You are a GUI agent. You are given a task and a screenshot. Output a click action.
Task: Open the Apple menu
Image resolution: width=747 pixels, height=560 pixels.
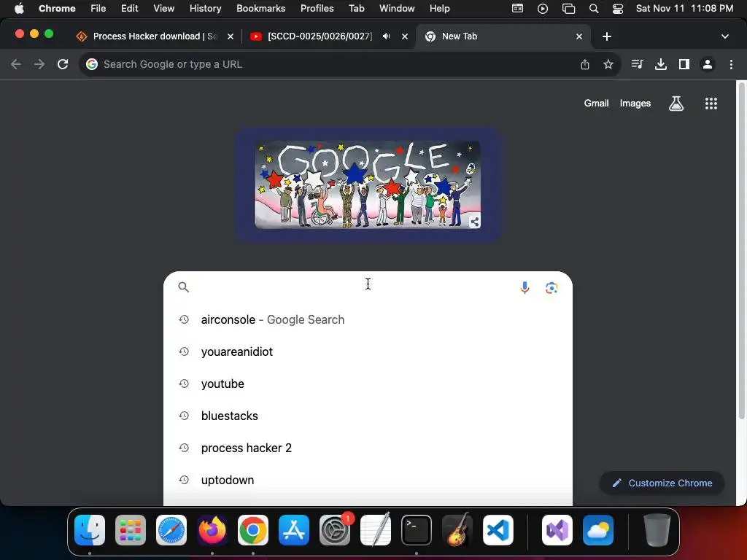(19, 9)
